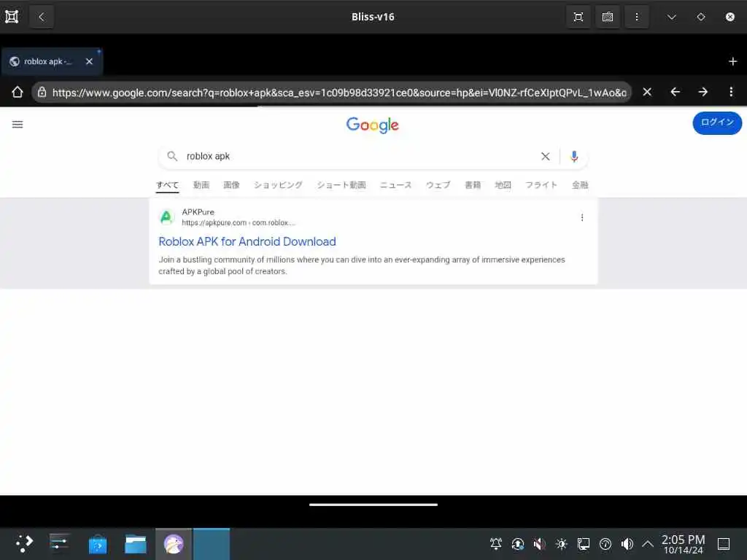
Task: Go to the browser home page
Action: click(x=18, y=92)
